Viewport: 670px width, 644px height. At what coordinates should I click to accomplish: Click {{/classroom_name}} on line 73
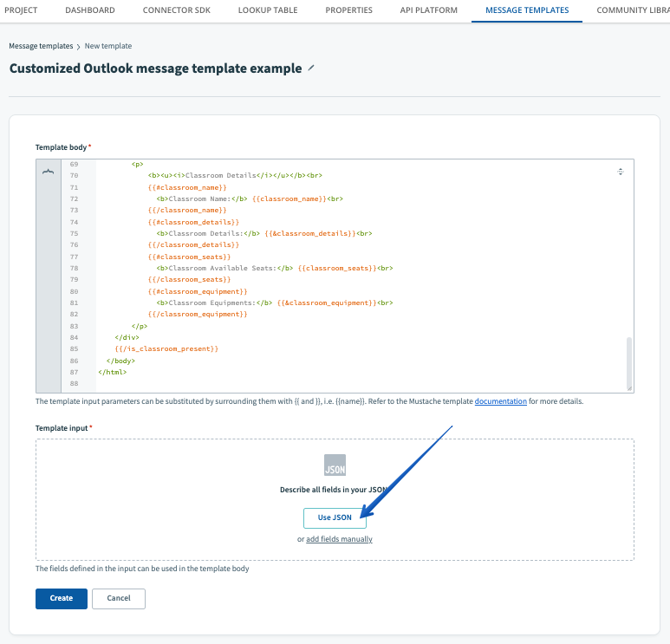click(187, 211)
